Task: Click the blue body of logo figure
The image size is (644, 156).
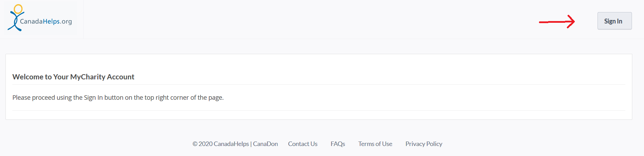Action: 15,22
